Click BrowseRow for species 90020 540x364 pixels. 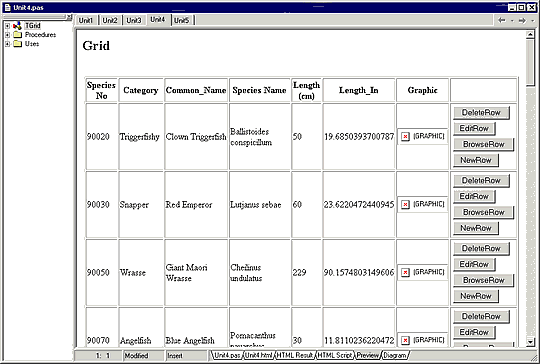(x=483, y=144)
